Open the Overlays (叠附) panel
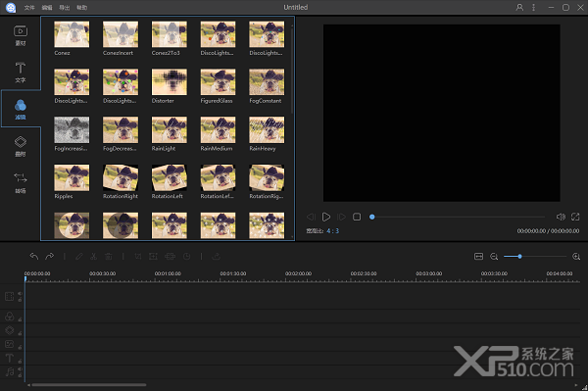The image size is (588, 391). click(21, 146)
